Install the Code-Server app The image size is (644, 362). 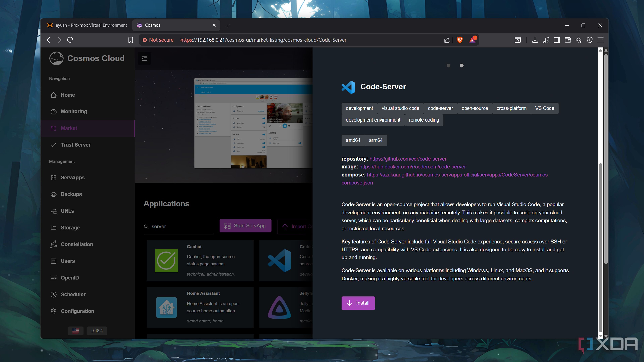tap(358, 303)
